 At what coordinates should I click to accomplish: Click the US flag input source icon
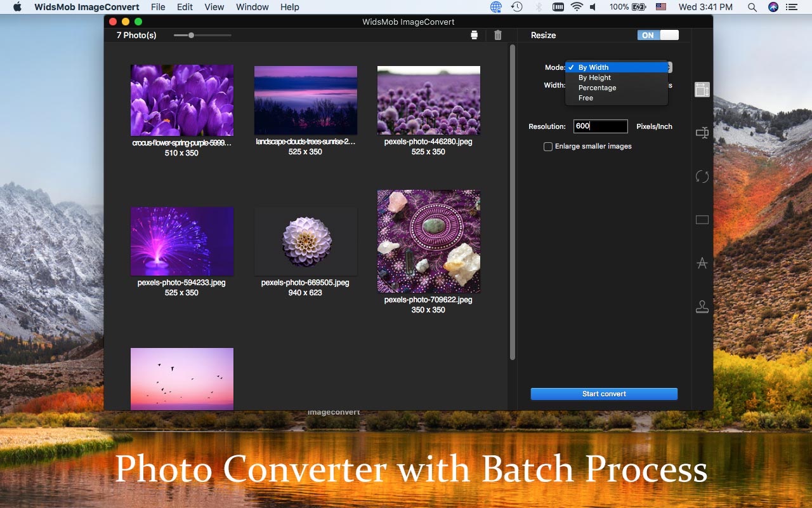tap(661, 7)
